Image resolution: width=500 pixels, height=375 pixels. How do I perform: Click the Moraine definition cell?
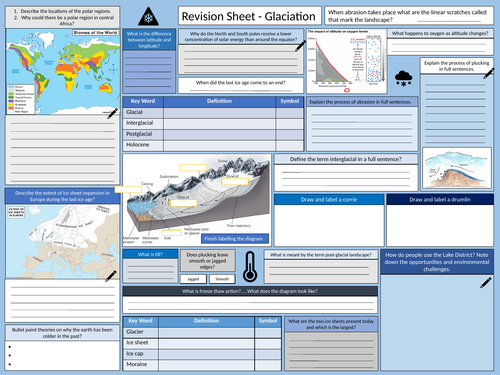206,365
